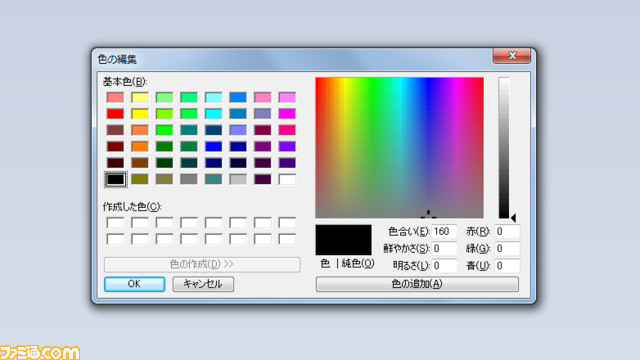640x360 pixels.
Task: Click the first empty custom color slot
Action: (115, 222)
